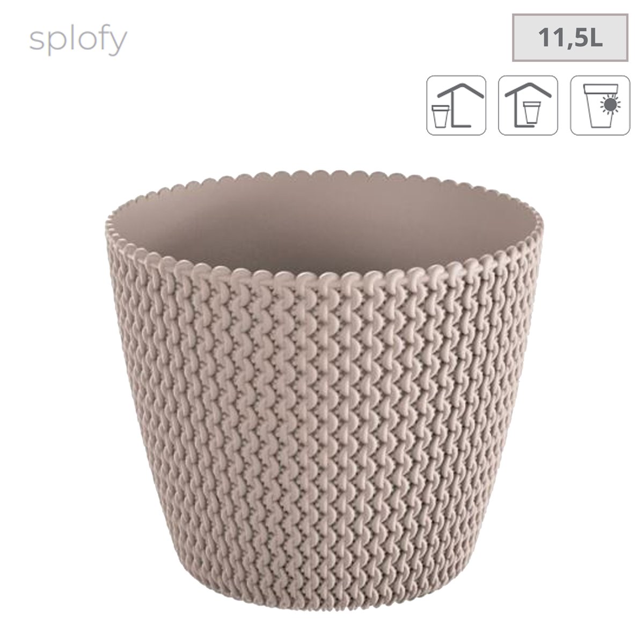644x644 pixels.
Task: Click the roof outline of the indoor icon
Action: pyautogui.click(x=529, y=91)
